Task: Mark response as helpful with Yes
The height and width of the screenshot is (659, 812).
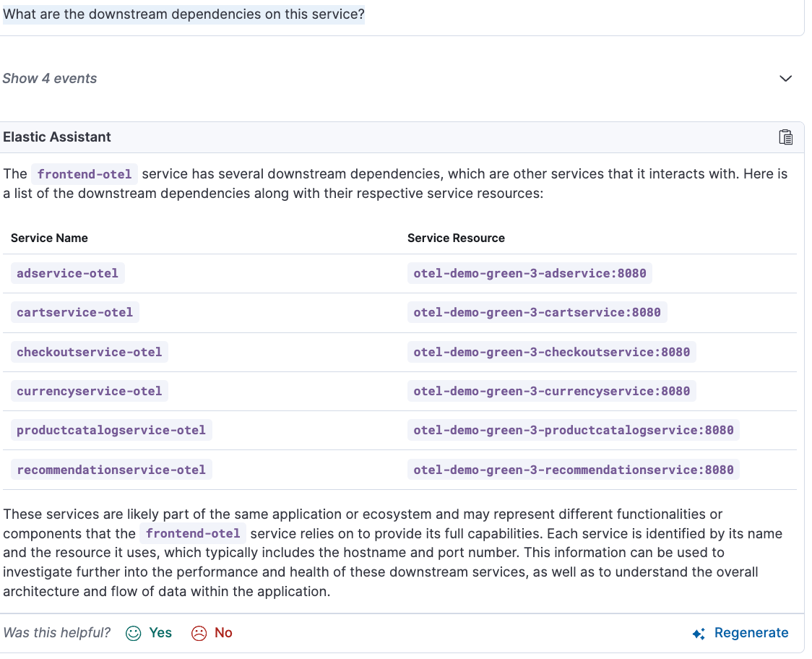Action: coord(160,633)
